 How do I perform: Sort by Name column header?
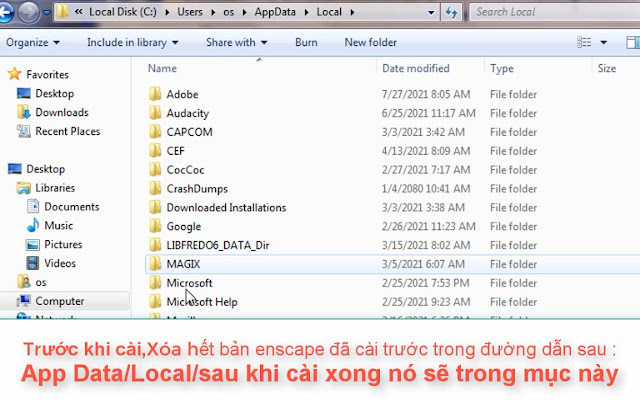[162, 68]
